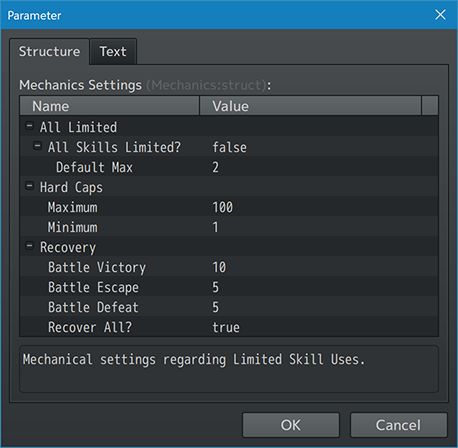Select the Default Max value 2
The width and height of the screenshot is (458, 448).
(x=216, y=167)
